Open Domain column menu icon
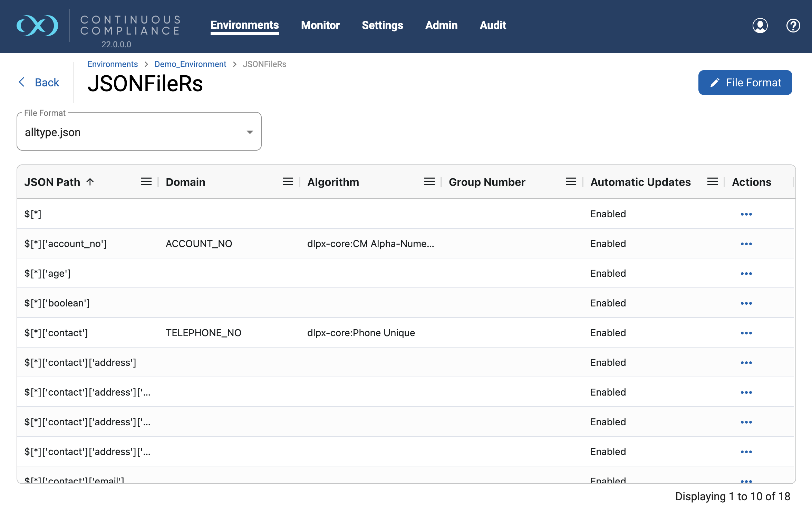The image size is (812, 512). point(288,182)
